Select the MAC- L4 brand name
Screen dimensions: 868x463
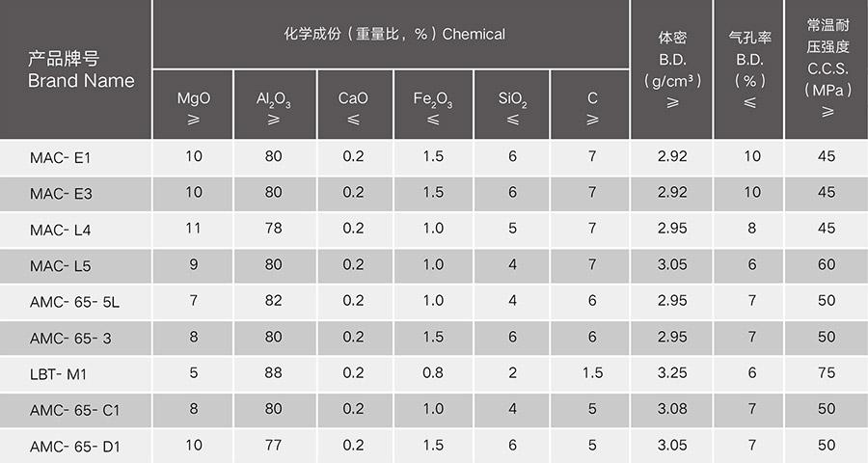click(x=61, y=231)
